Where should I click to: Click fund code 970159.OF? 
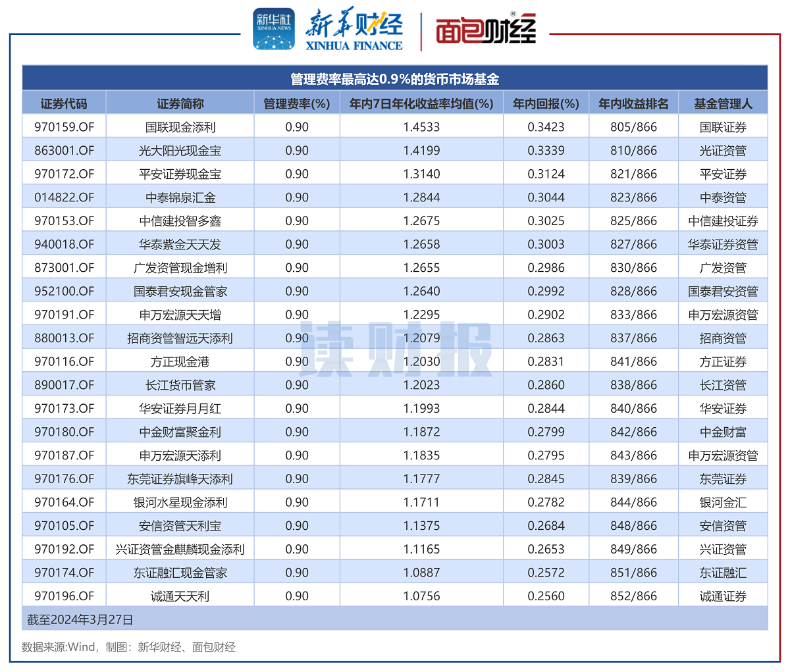point(64,127)
